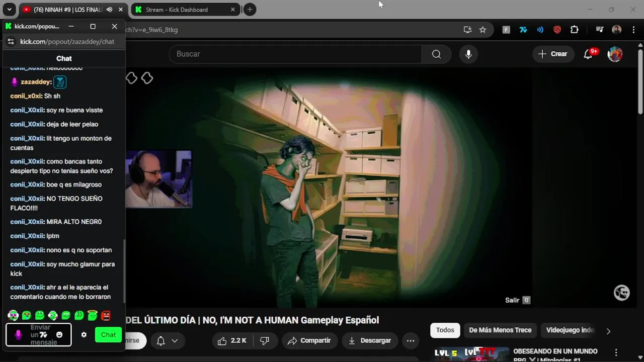
Task: Click the Compartir share button
Action: pyautogui.click(x=309, y=340)
